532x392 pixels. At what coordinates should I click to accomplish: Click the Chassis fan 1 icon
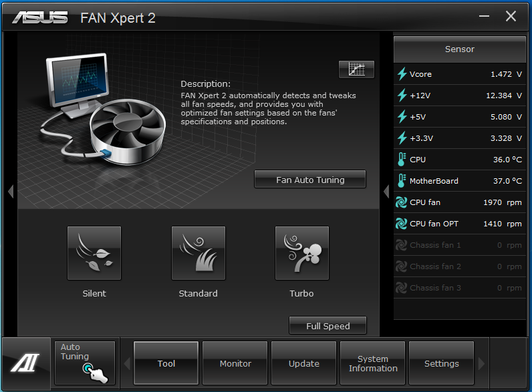[402, 245]
